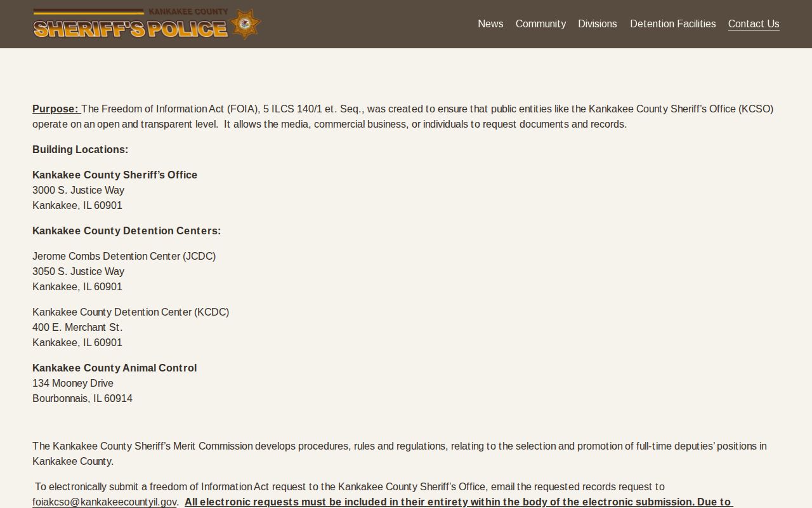Click the foiakcso@kankakeecountyil.gov email link
The height and width of the screenshot is (508, 812).
pyautogui.click(x=105, y=502)
